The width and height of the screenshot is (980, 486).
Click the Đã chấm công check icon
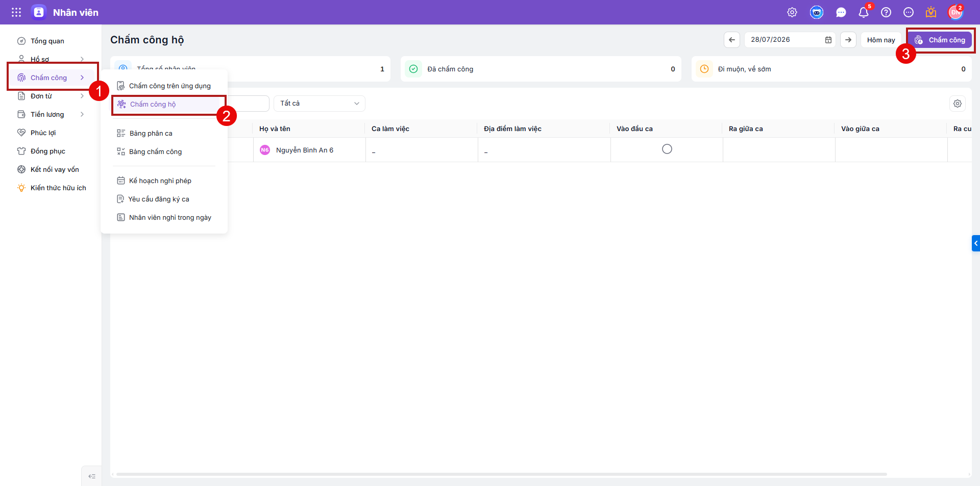pos(413,69)
